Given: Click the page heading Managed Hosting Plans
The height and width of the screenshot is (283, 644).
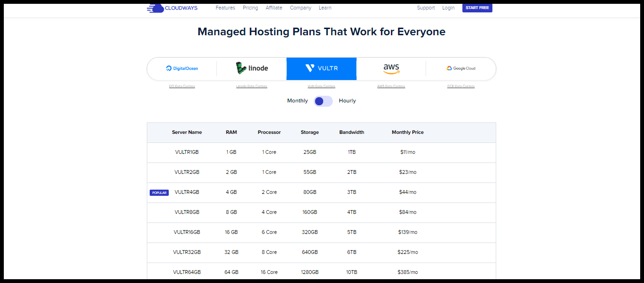Looking at the screenshot, I should pos(321,32).
